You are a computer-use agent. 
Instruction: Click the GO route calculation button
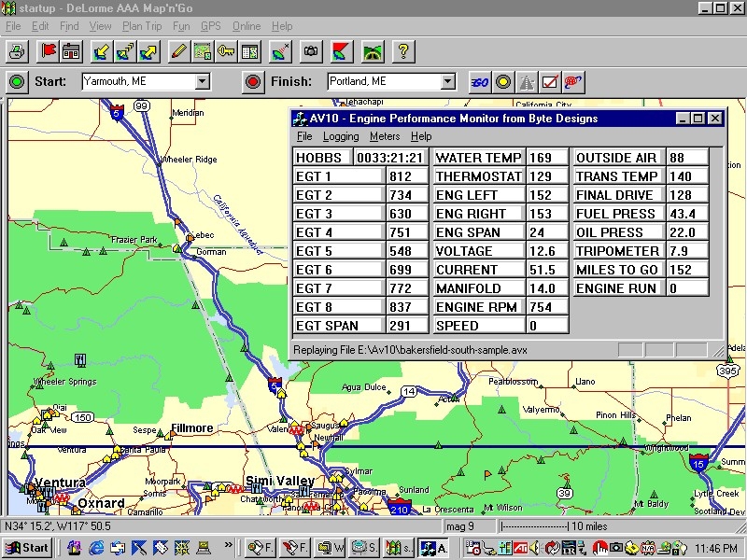click(x=480, y=82)
